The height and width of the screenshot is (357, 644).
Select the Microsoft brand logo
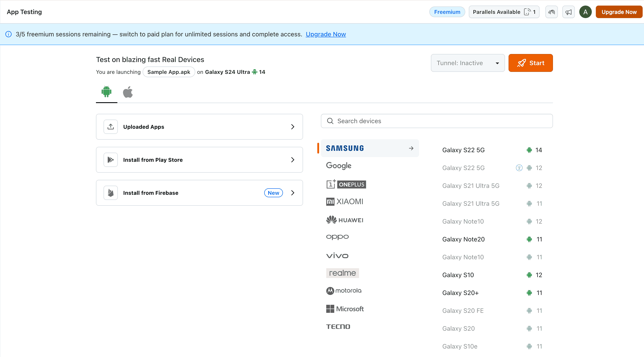coord(345,309)
